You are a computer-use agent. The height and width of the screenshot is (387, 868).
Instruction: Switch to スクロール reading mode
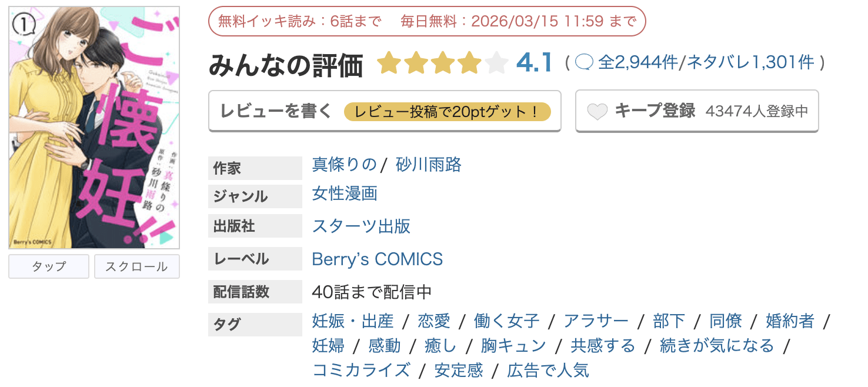136,266
